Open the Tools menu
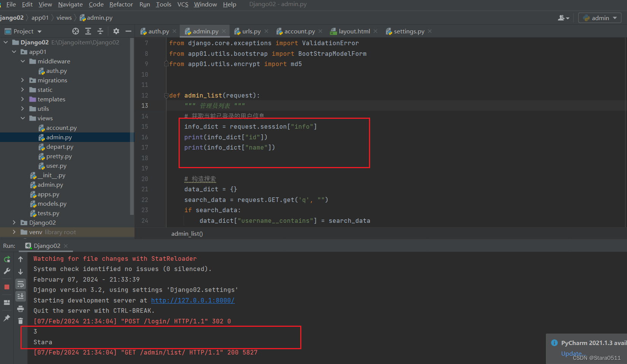The height and width of the screenshot is (364, 627). coord(164,4)
